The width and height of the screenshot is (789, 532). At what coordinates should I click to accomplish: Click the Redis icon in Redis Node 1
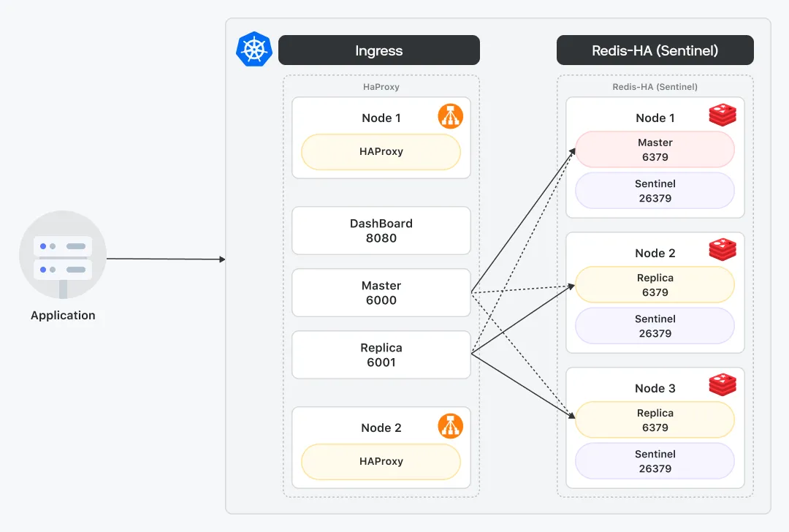723,115
